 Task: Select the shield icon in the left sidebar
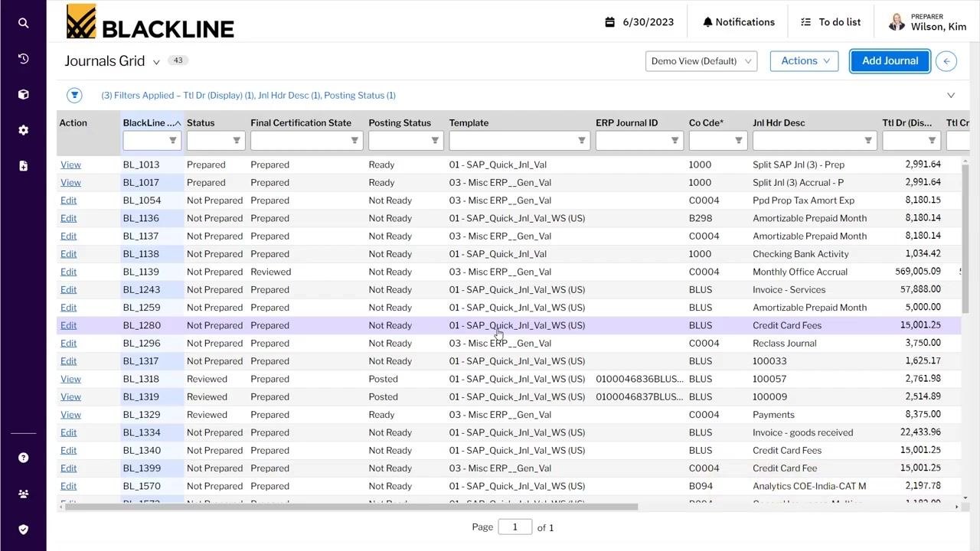pyautogui.click(x=23, y=529)
